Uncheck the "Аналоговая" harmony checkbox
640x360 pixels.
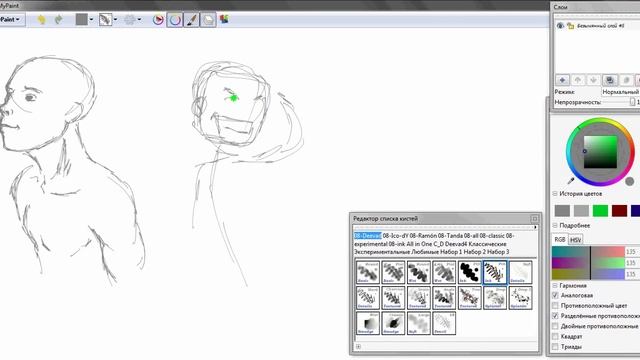[555, 295]
